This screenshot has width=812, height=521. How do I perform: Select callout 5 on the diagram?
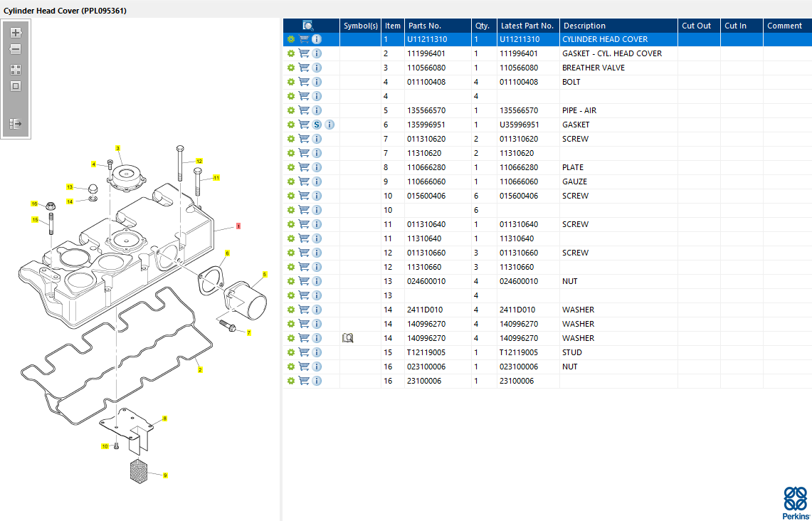(265, 274)
